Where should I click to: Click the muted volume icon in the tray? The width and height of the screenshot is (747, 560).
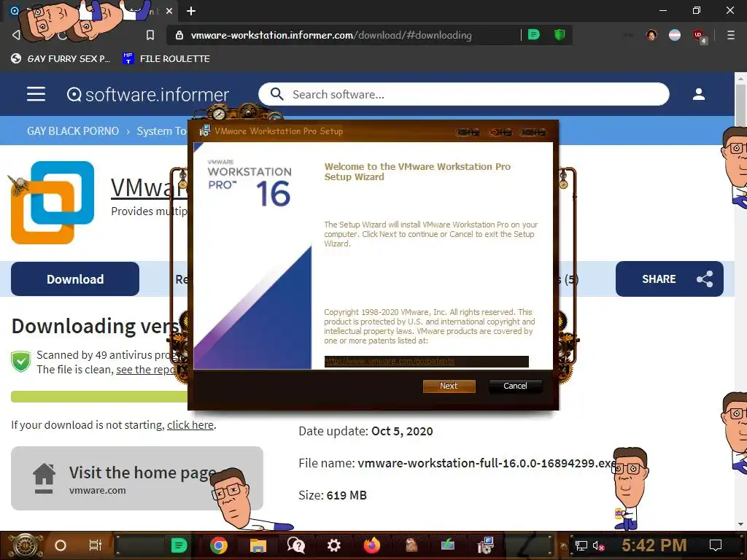point(598,545)
